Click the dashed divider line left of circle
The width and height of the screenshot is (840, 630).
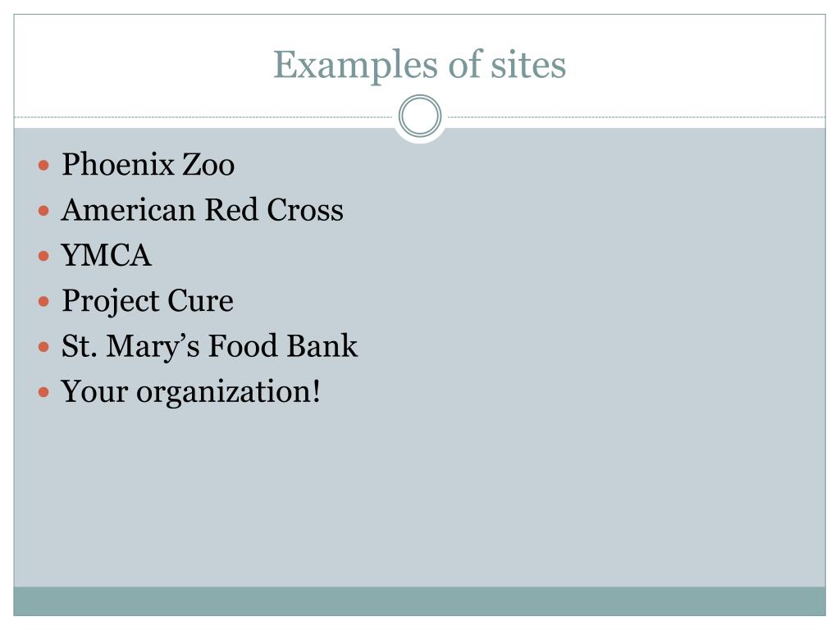pos(203,116)
